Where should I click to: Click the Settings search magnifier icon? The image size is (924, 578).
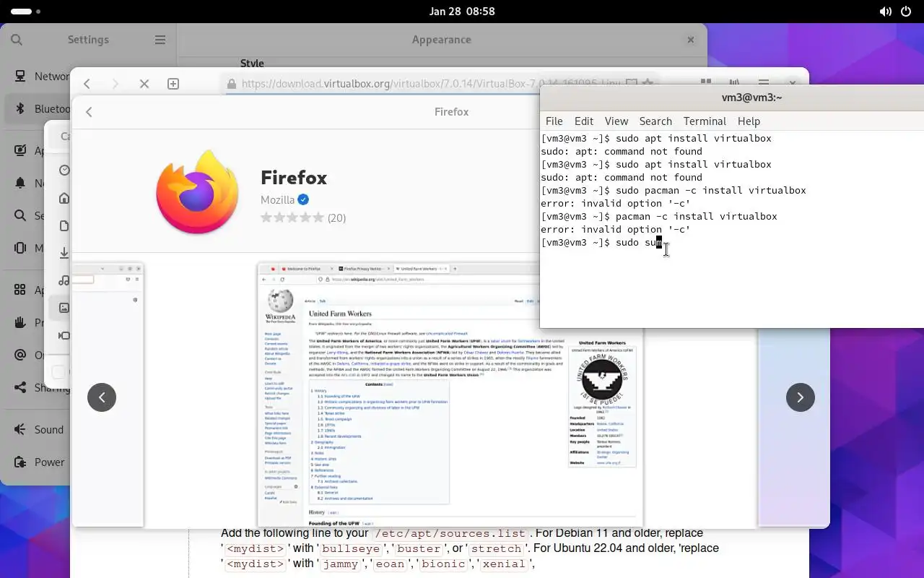17,40
